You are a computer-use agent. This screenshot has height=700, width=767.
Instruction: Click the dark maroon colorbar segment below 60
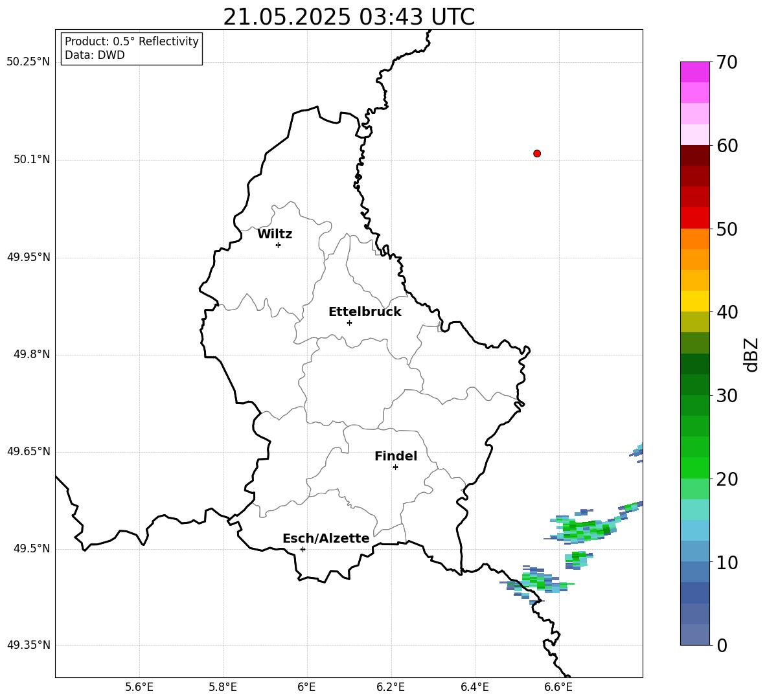point(695,155)
